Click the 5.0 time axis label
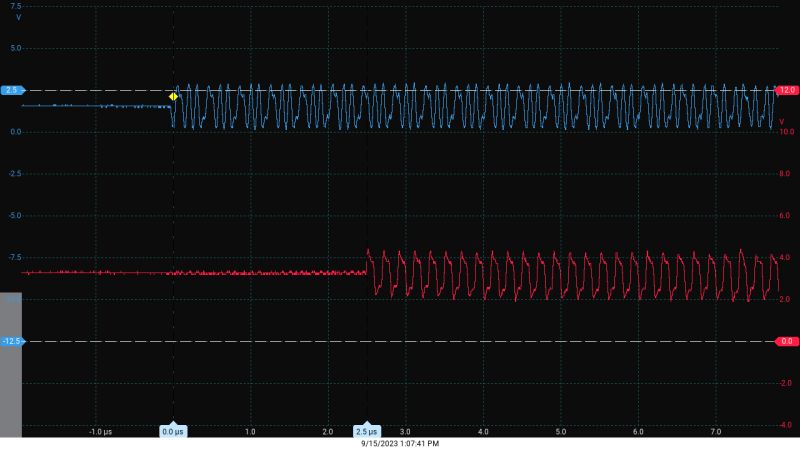Image resolution: width=800 pixels, height=450 pixels. pos(560,432)
